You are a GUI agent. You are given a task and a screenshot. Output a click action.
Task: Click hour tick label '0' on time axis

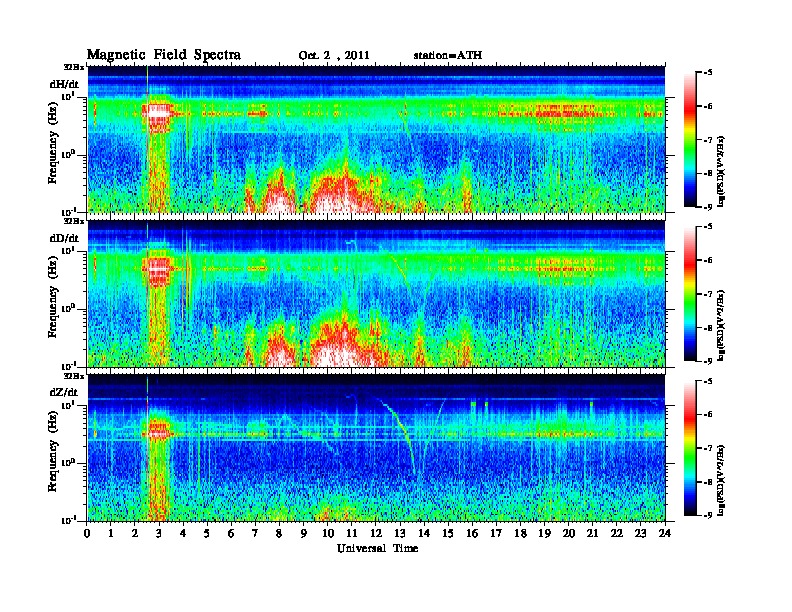coord(87,533)
